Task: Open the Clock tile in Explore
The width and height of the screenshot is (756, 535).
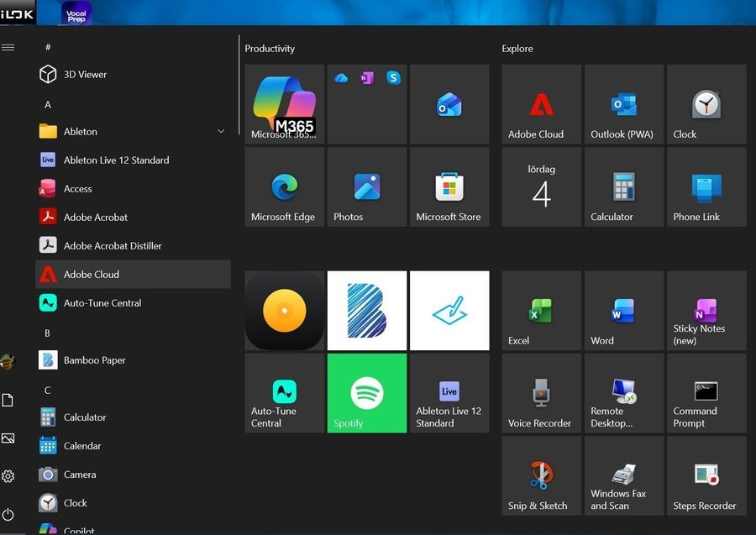Action: coord(706,104)
